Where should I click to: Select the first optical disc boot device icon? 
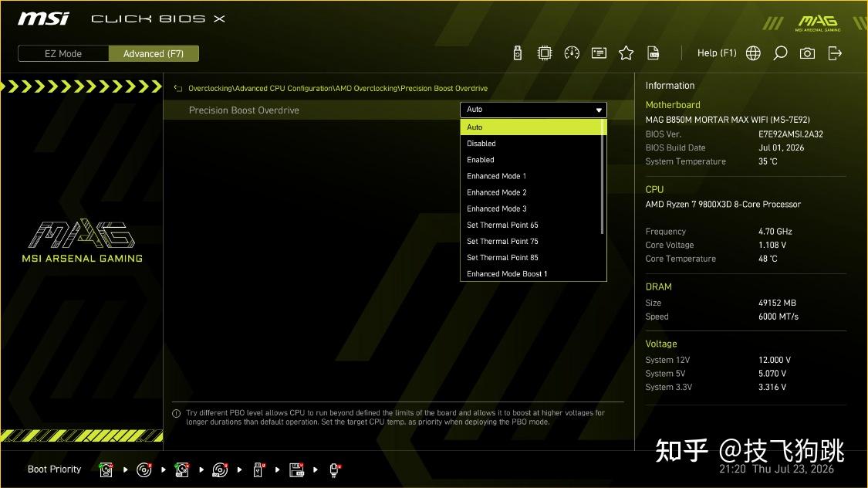[x=144, y=469]
